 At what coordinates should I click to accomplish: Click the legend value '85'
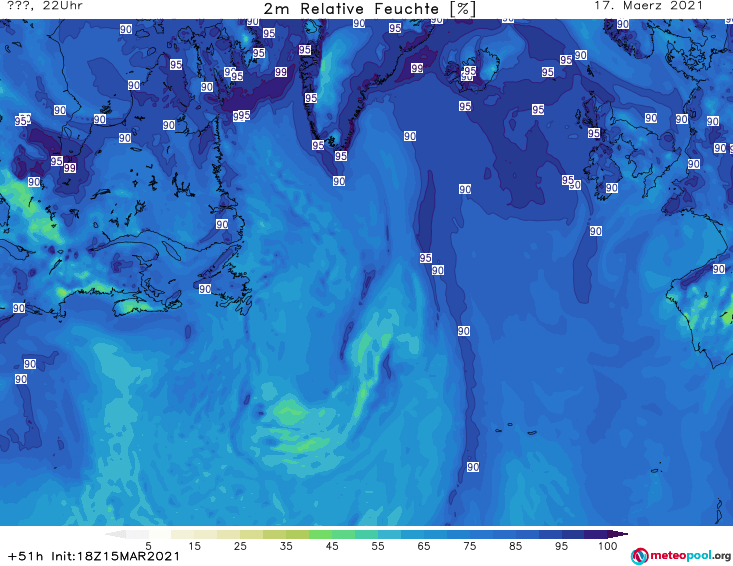pos(516,546)
